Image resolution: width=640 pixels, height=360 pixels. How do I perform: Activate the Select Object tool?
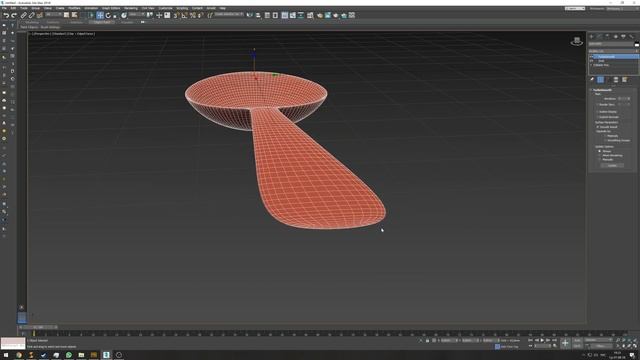coord(67,15)
